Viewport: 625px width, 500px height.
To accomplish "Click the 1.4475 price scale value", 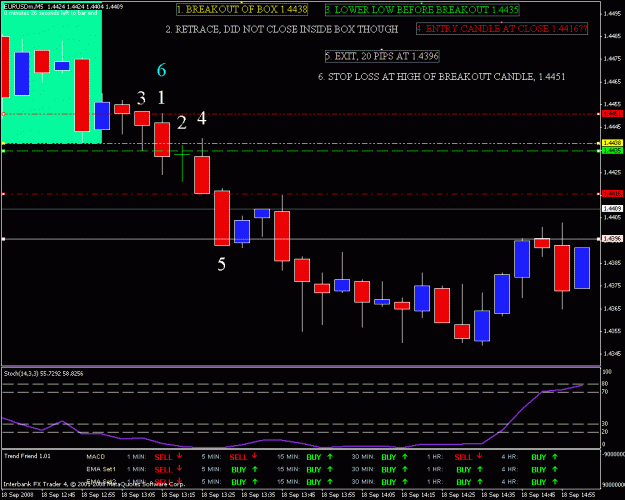I will [612, 59].
